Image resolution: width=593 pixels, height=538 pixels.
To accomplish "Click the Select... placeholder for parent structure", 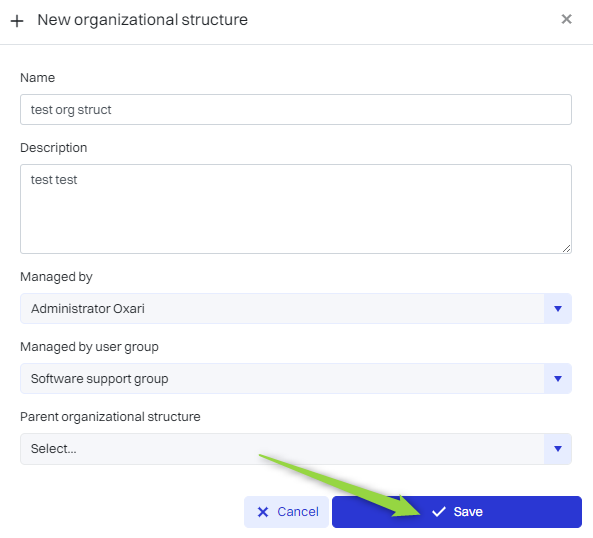I will (x=53, y=449).
